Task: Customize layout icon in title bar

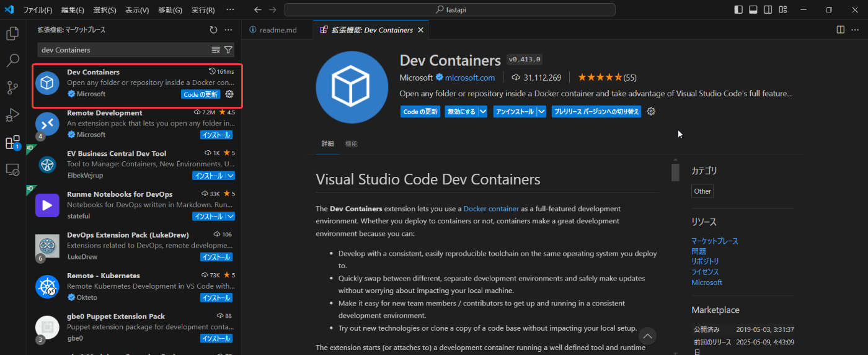Action: [x=783, y=10]
